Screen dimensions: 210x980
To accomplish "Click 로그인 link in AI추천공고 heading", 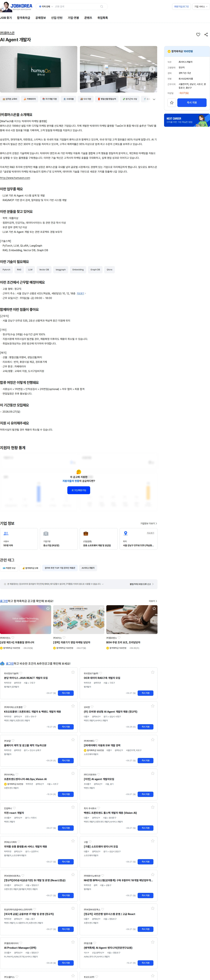I will 10,663.
